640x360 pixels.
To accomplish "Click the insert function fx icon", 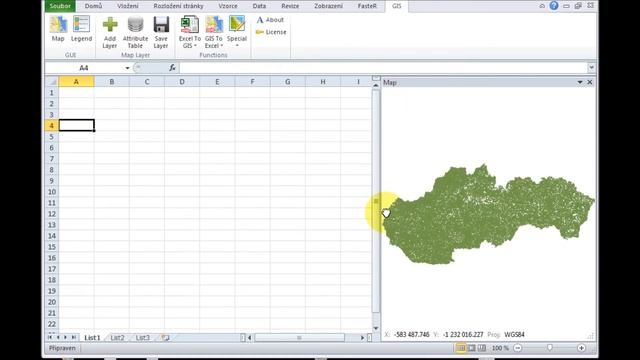I will pyautogui.click(x=172, y=68).
